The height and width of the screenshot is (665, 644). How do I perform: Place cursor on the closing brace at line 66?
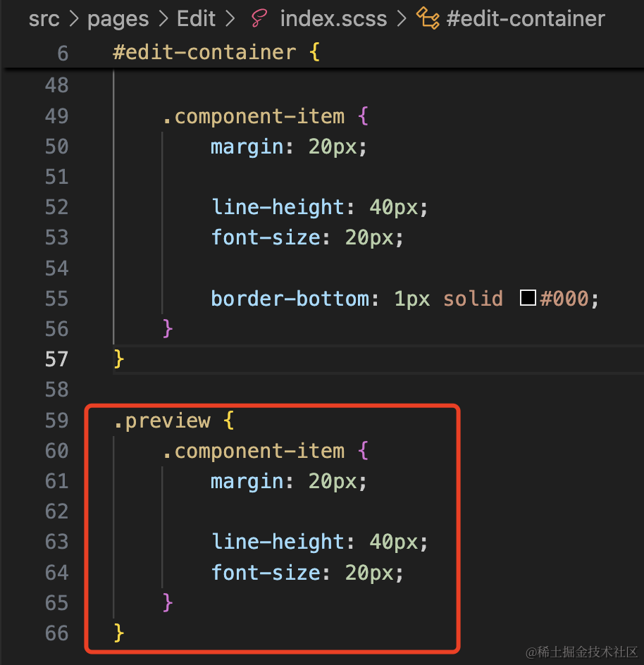119,633
